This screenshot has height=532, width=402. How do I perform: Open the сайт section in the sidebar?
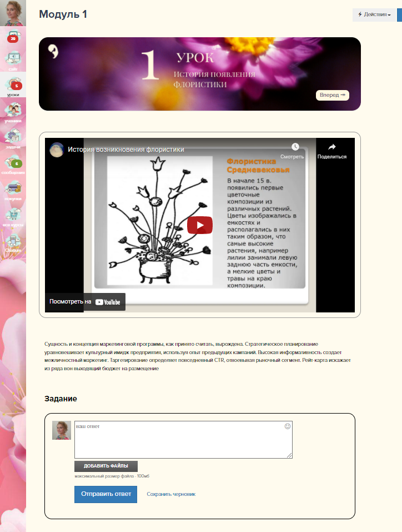tap(13, 59)
